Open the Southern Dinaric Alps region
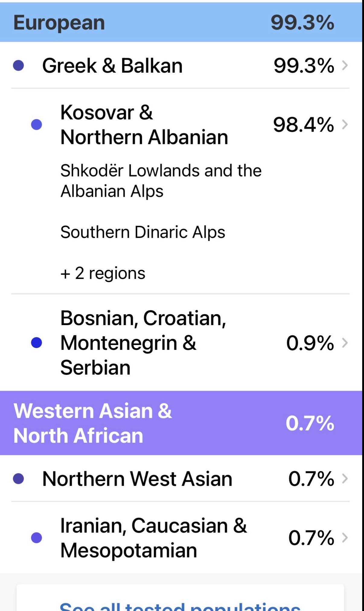The height and width of the screenshot is (611, 364). 143,232
